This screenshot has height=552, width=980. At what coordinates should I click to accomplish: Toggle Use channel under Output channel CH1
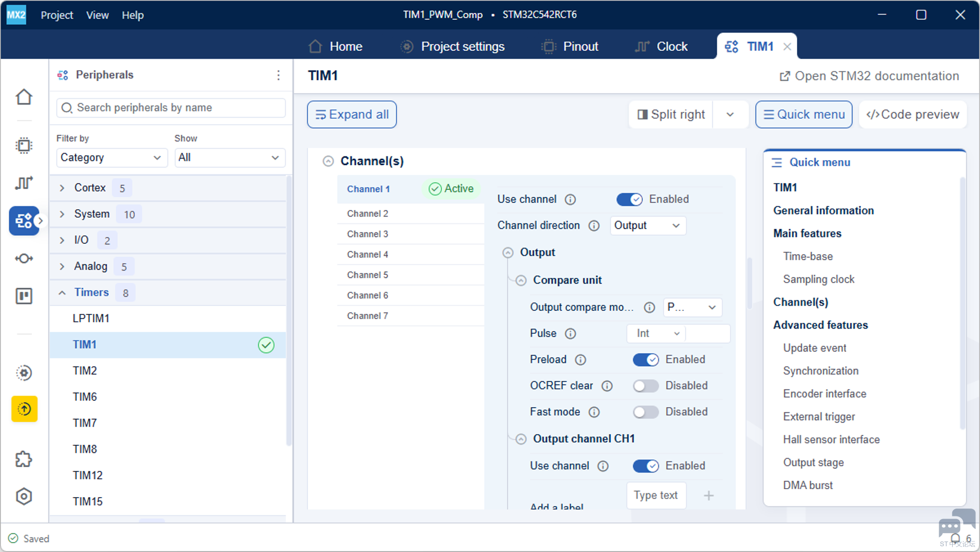click(x=646, y=466)
